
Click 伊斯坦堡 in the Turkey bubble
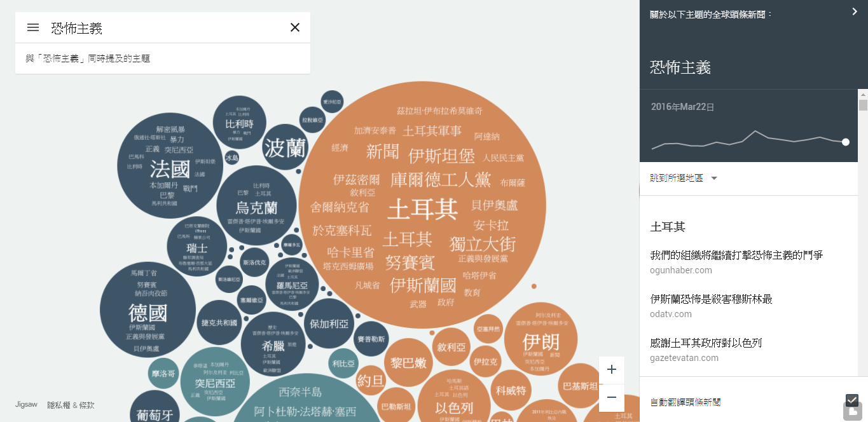[441, 156]
